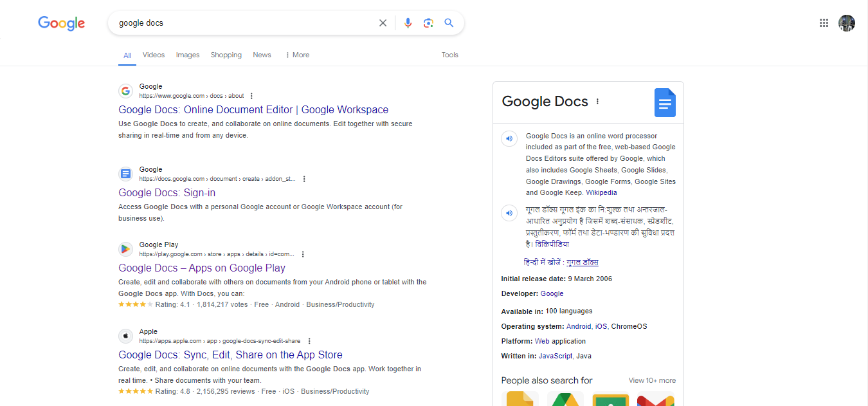Screen dimensions: 868x406
Task: Open the Google account profile picture
Action: pyautogui.click(x=847, y=23)
